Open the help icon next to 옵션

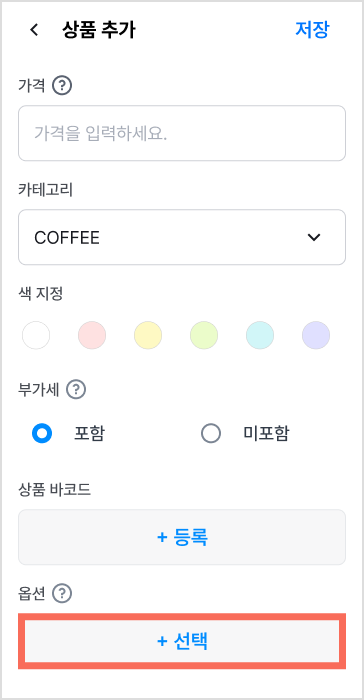(x=62, y=593)
